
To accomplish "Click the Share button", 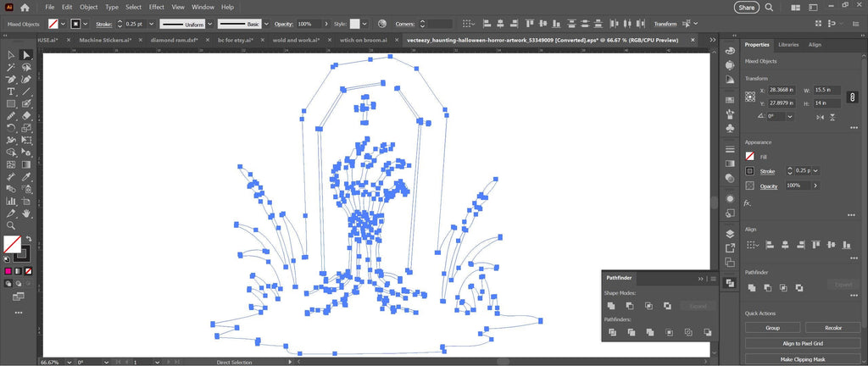I will point(746,8).
